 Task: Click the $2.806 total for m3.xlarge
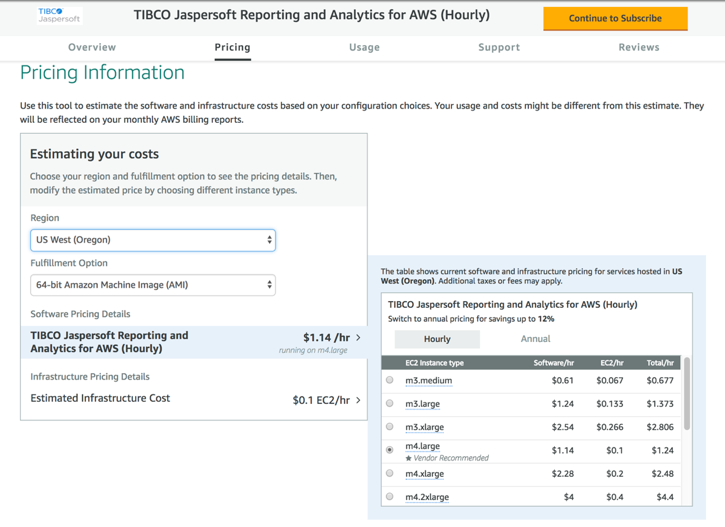660,427
